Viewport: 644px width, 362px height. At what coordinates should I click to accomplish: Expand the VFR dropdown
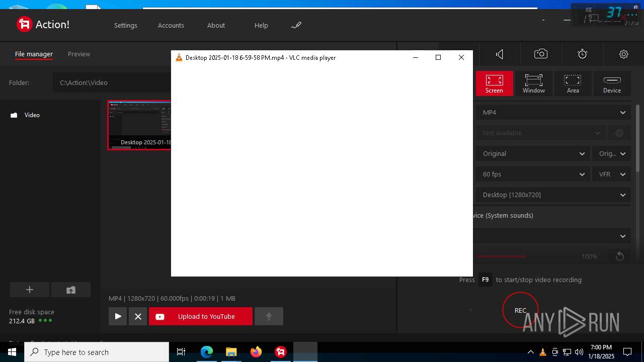click(x=612, y=174)
